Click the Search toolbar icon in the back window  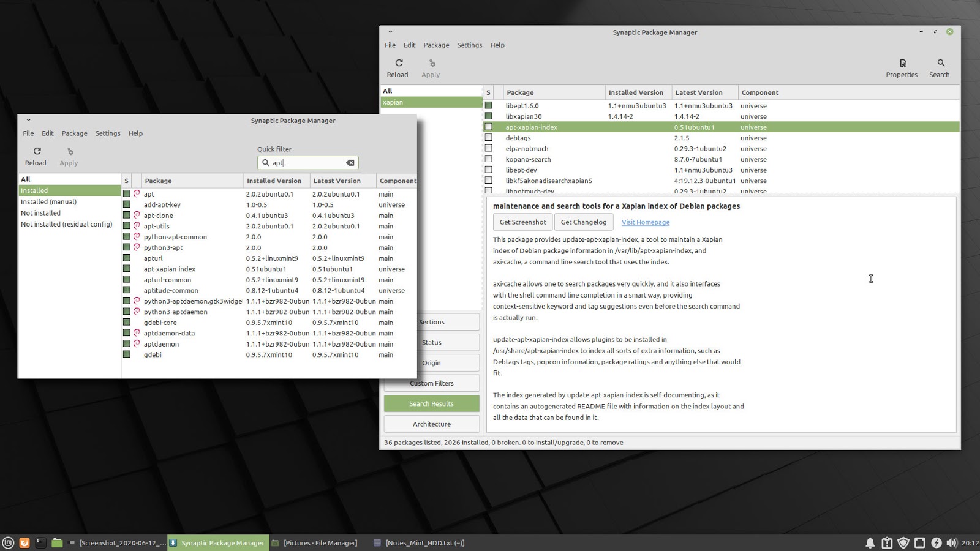tap(940, 66)
